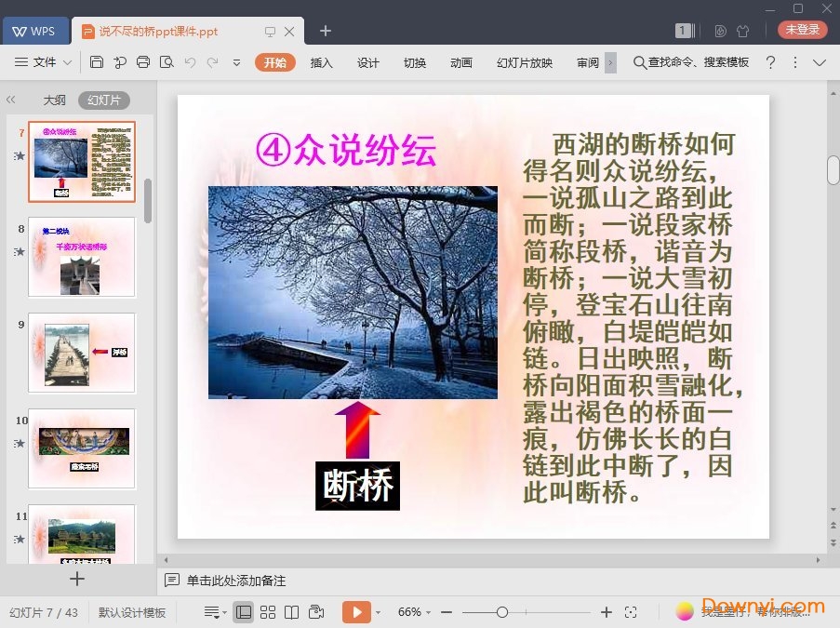
Task: Click the Undo arrow icon
Action: point(190,62)
